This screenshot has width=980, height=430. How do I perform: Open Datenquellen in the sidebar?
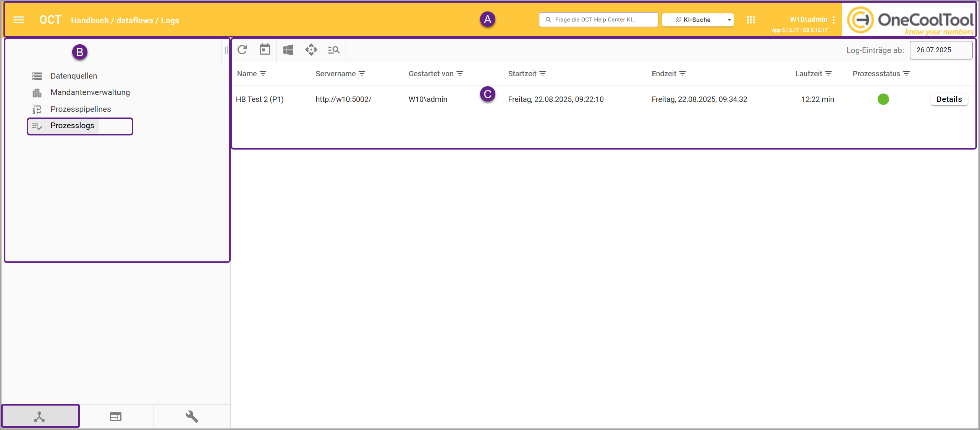pyautogui.click(x=74, y=76)
